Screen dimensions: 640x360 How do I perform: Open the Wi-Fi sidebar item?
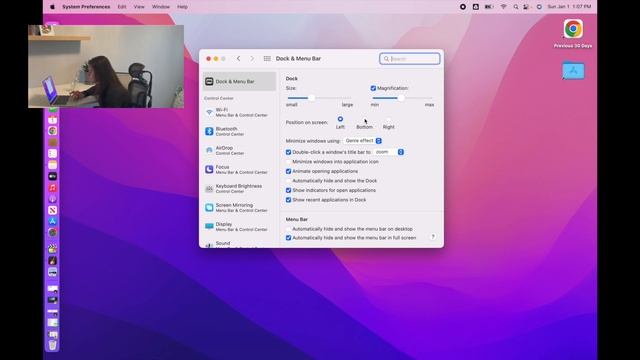point(239,112)
